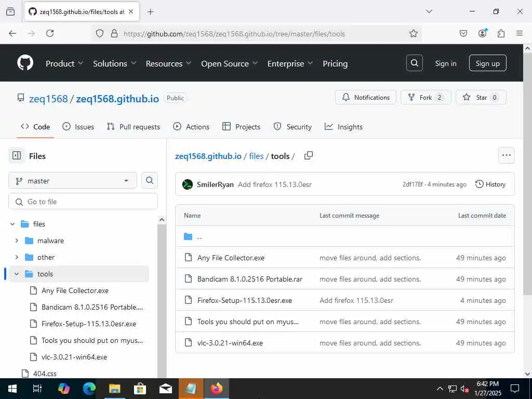The image size is (532, 399).
Task: Go back with the browser back arrow
Action: [12, 33]
